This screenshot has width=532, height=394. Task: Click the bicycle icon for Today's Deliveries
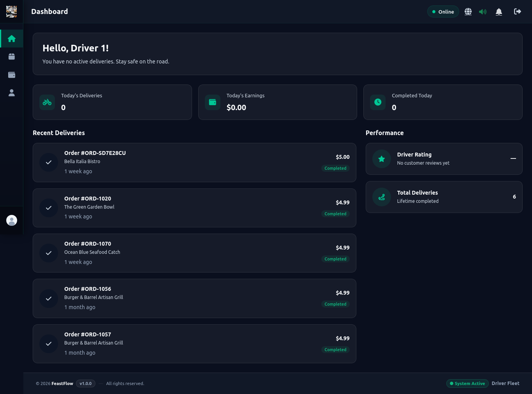coord(47,102)
